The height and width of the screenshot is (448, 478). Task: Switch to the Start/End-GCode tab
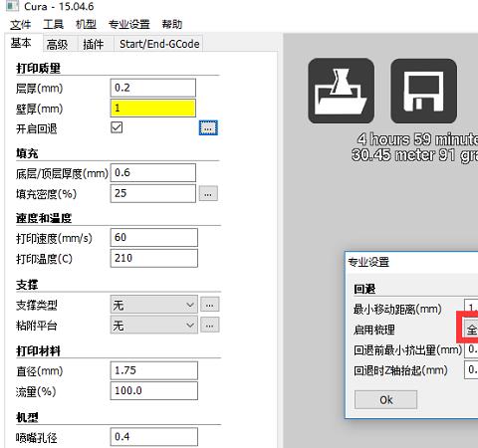(x=159, y=44)
